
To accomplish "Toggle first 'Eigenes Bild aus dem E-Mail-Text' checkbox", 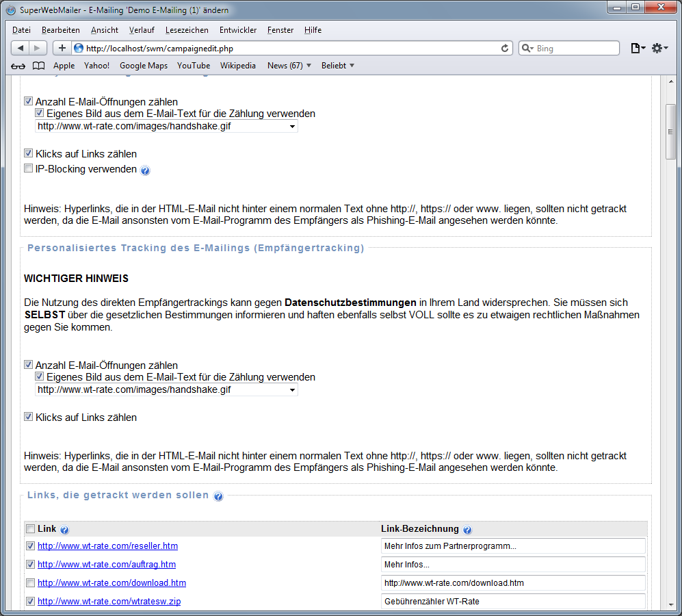I will tap(39, 113).
